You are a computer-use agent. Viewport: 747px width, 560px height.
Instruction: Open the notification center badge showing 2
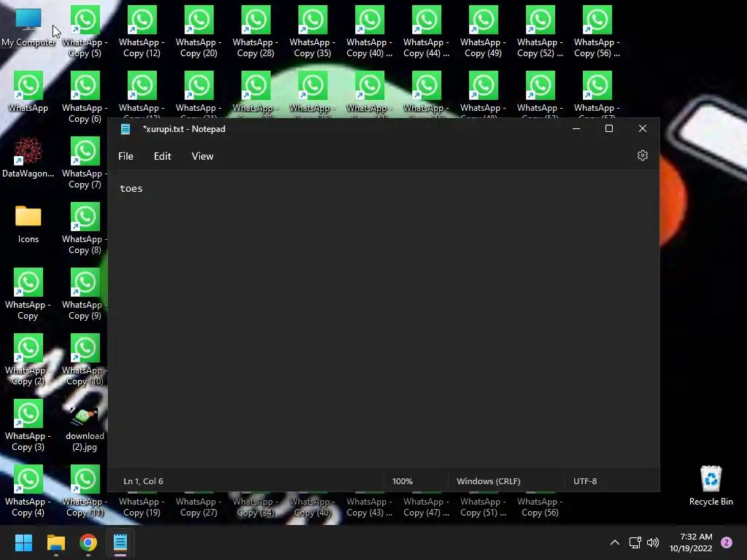click(727, 542)
